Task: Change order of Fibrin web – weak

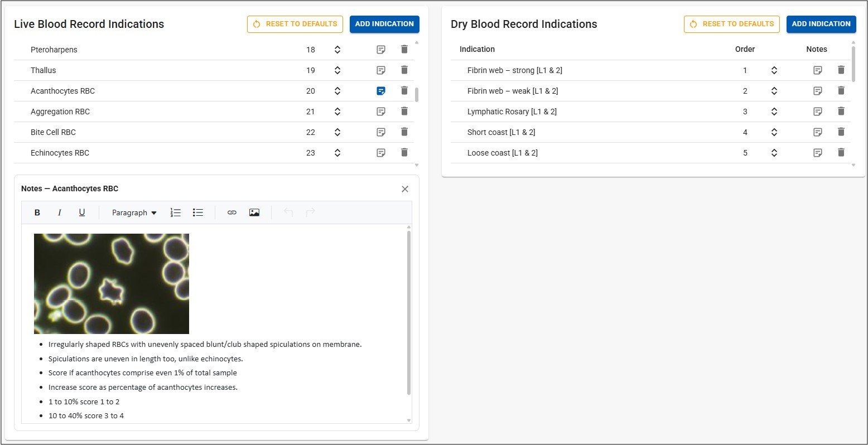Action: pos(774,91)
